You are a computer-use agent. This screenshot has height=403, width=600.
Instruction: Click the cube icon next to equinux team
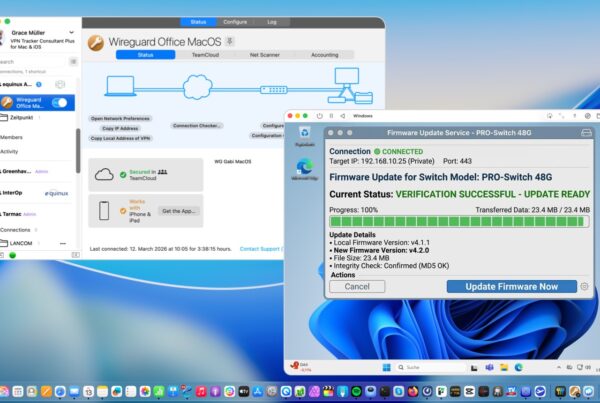[60, 85]
